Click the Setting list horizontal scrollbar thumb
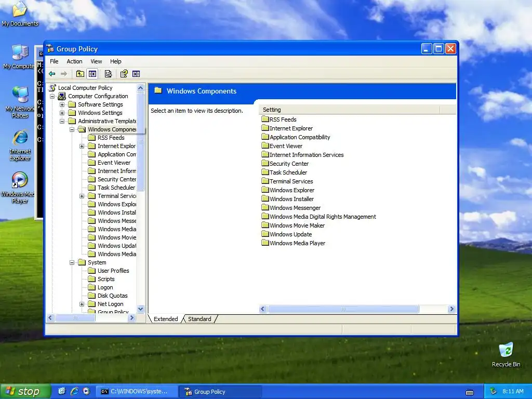Screen dimensions: 532x399 pos(343,309)
